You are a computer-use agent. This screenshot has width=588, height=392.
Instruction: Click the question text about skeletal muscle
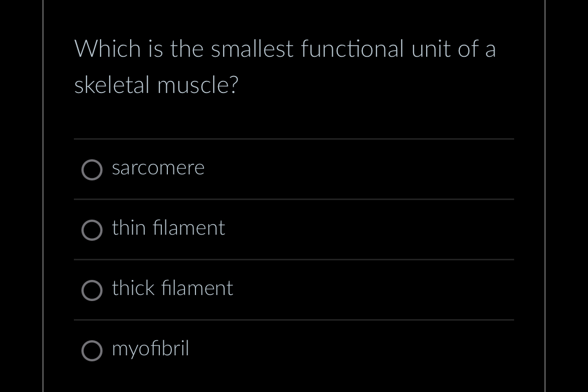(285, 65)
